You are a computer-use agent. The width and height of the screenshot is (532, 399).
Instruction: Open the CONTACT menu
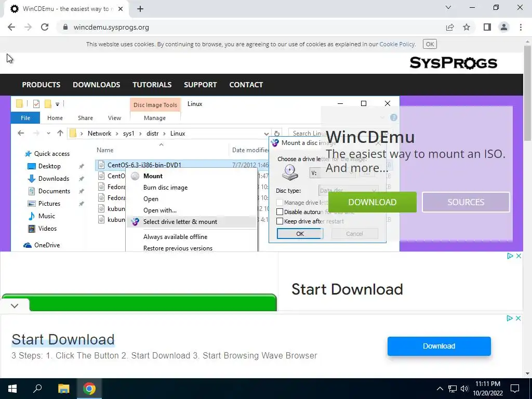click(246, 85)
